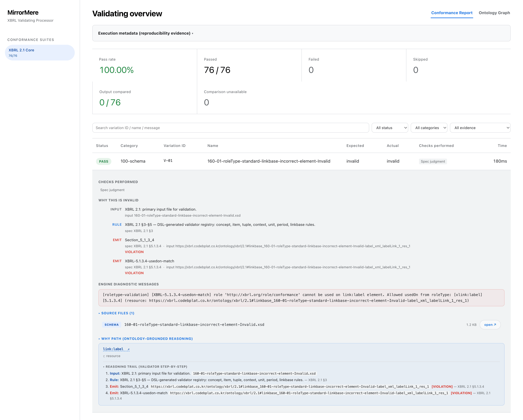Open the All categories dropdown

429,128
